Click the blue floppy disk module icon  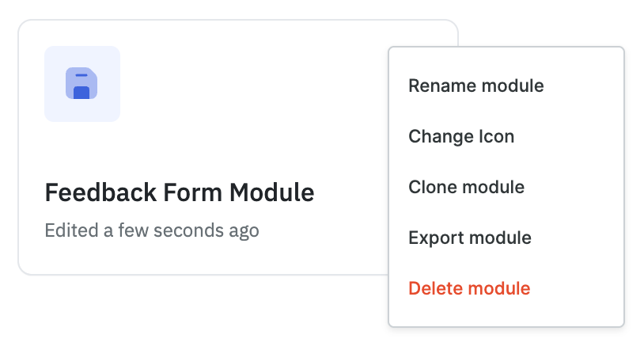[81, 84]
